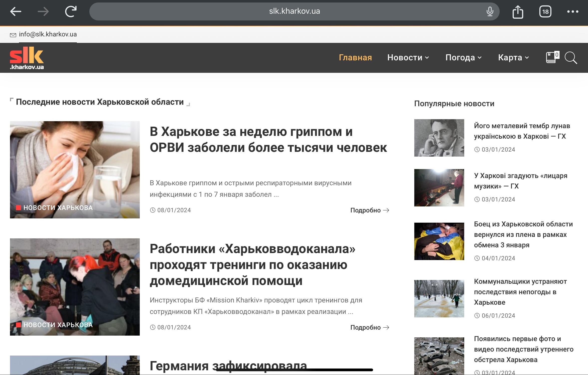Click the Mission Kharkiv summary text
The image size is (588, 375).
[x=256, y=306]
